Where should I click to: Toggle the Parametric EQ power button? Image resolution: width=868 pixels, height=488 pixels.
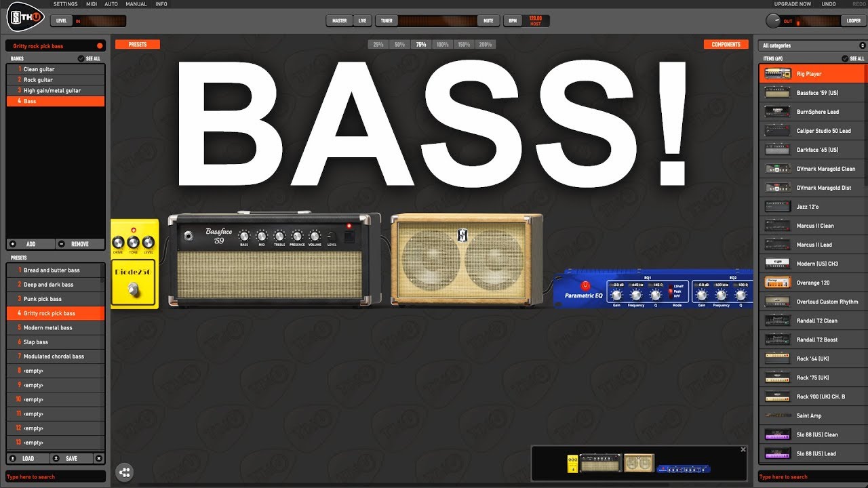pos(585,285)
